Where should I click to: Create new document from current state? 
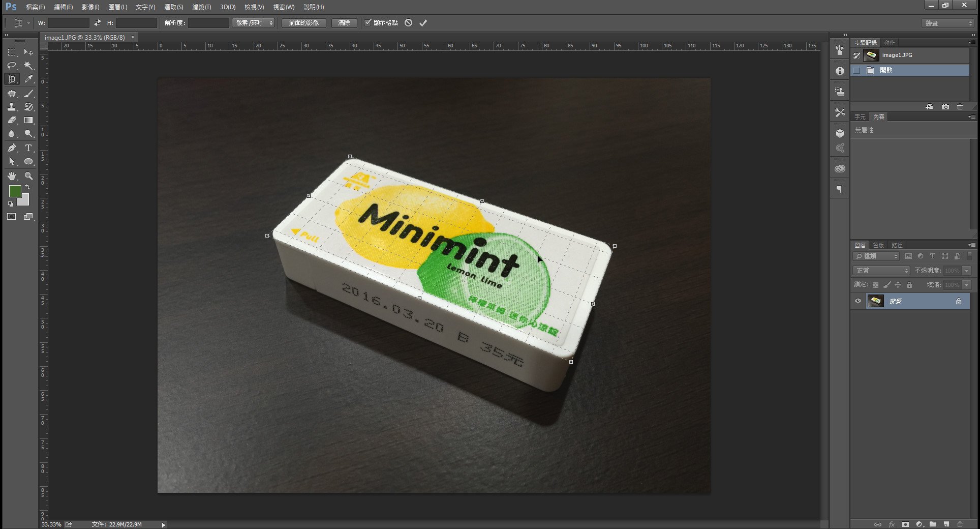[x=929, y=107]
